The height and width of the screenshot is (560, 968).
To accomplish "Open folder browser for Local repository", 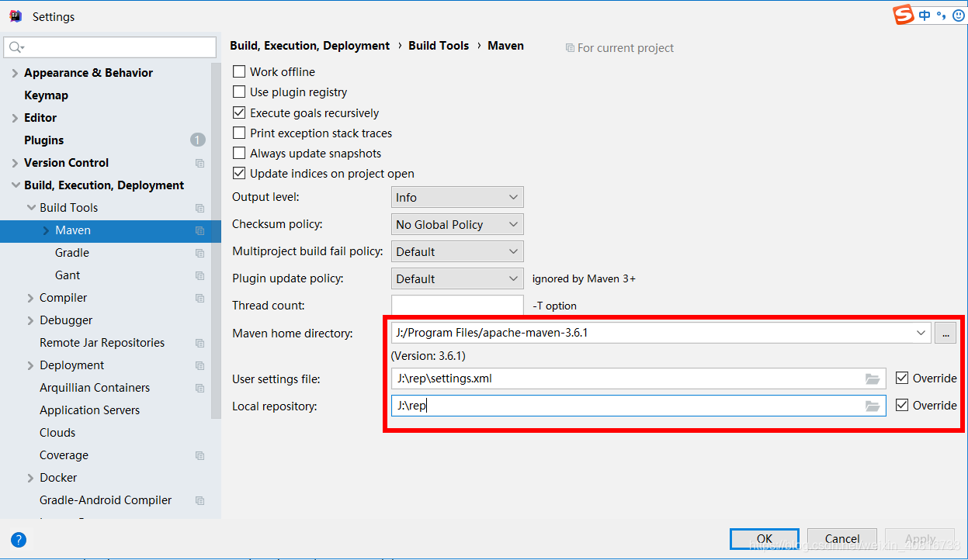I will click(x=873, y=406).
